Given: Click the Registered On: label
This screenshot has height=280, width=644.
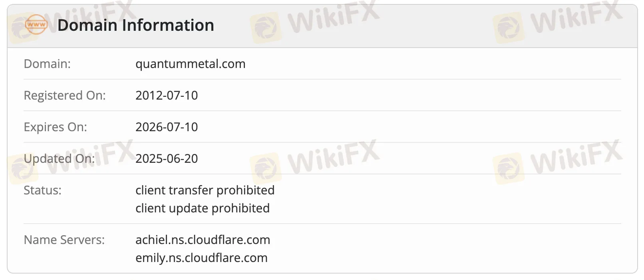Looking at the screenshot, I should click(65, 96).
